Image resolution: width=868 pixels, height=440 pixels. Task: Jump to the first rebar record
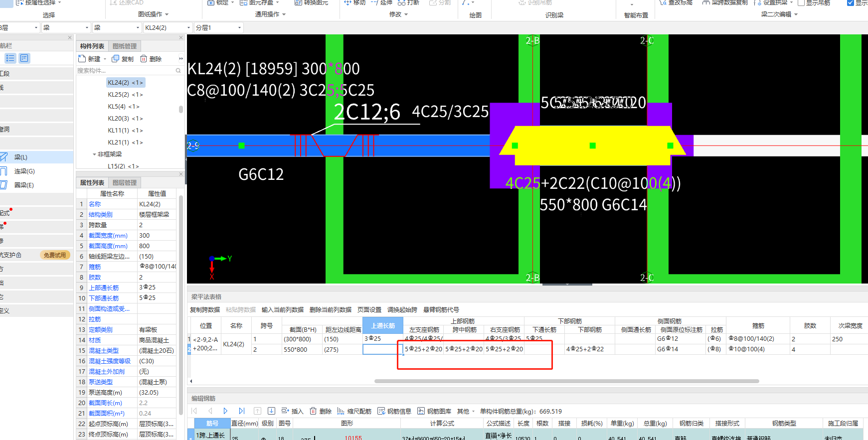coord(194,411)
